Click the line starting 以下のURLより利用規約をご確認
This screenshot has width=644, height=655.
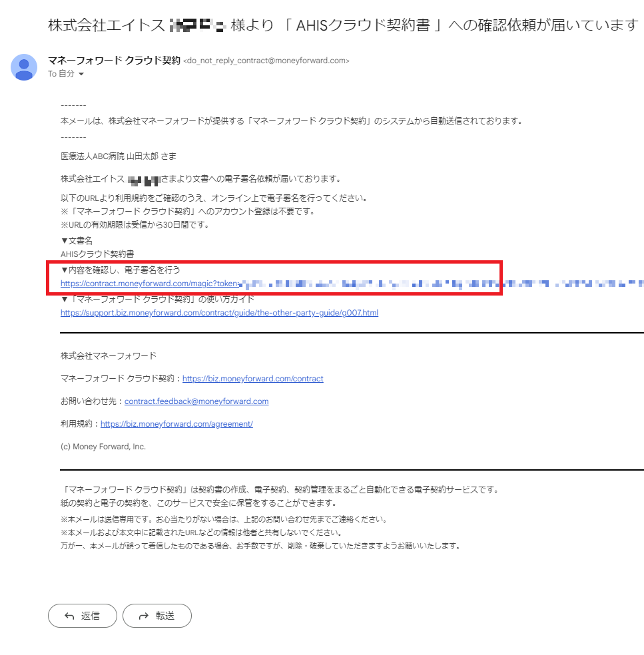coord(214,198)
